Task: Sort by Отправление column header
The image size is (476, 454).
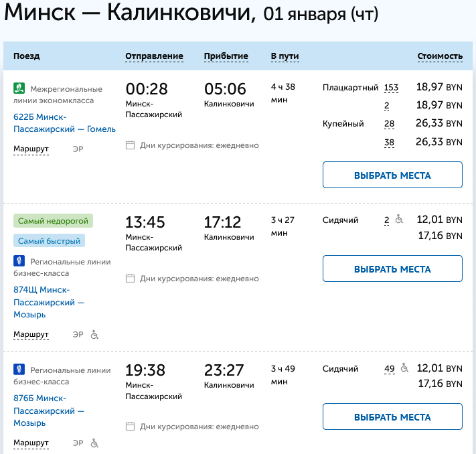Action: pos(154,56)
